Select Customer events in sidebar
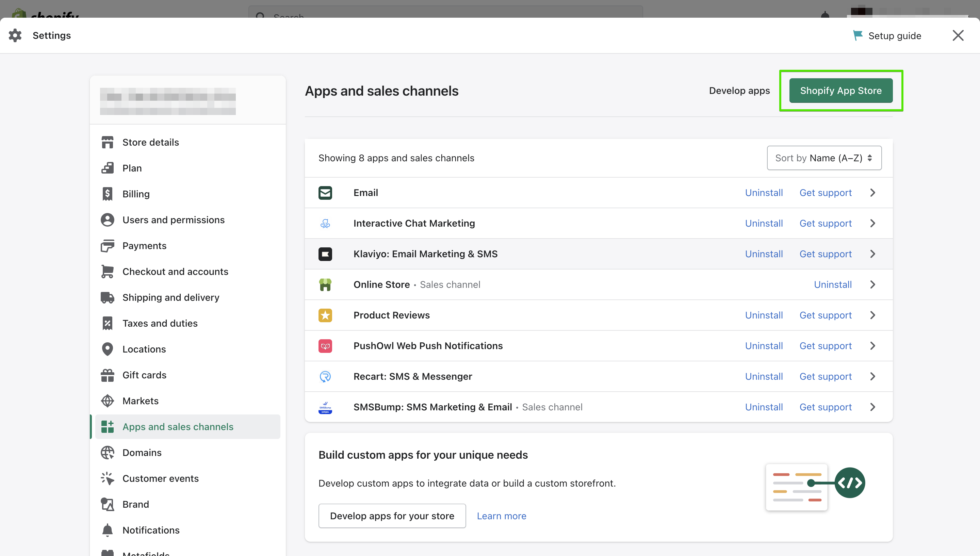 click(x=188, y=478)
